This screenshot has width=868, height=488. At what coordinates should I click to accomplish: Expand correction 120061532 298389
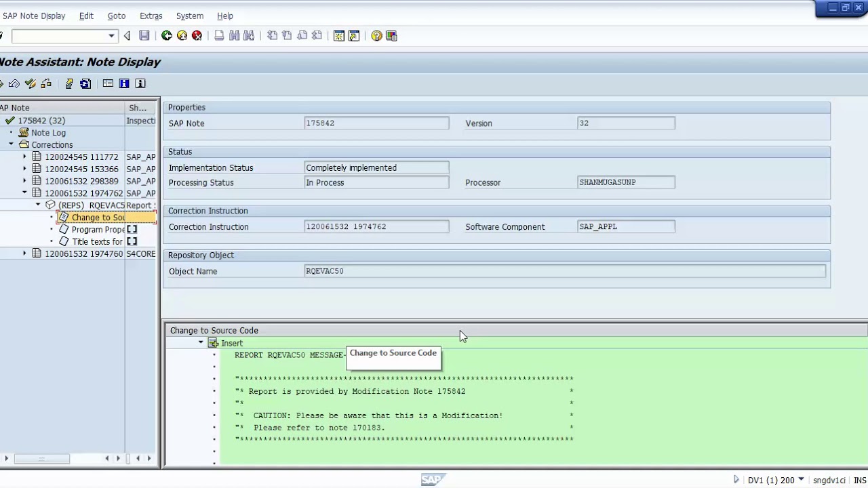[x=24, y=181]
